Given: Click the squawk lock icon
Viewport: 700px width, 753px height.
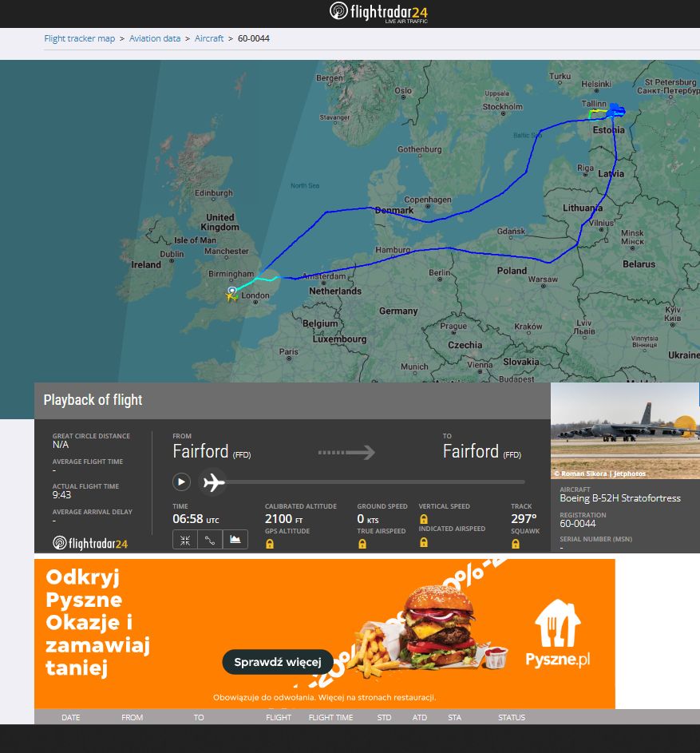Looking at the screenshot, I should (x=516, y=544).
